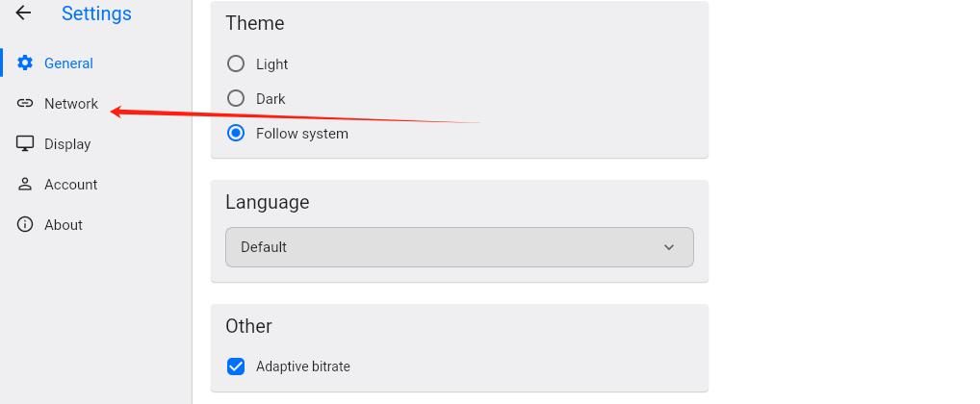This screenshot has height=404, width=980.
Task: Click the Follow system label text
Action: pyautogui.click(x=302, y=134)
